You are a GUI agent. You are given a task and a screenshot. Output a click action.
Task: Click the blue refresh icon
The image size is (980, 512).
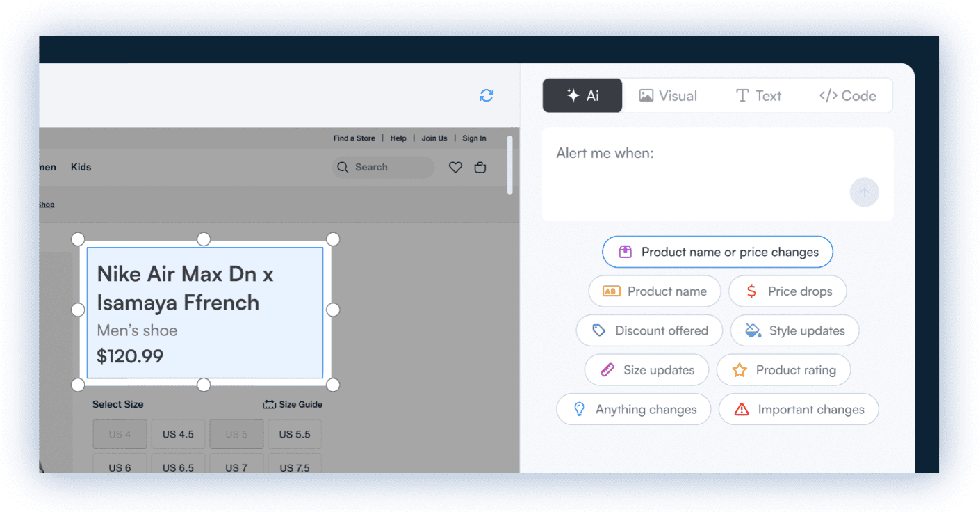pyautogui.click(x=487, y=95)
